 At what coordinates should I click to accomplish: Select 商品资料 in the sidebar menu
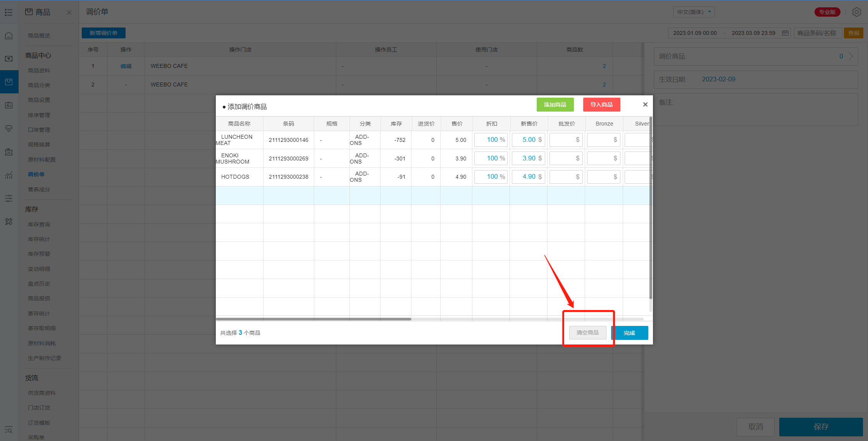39,71
